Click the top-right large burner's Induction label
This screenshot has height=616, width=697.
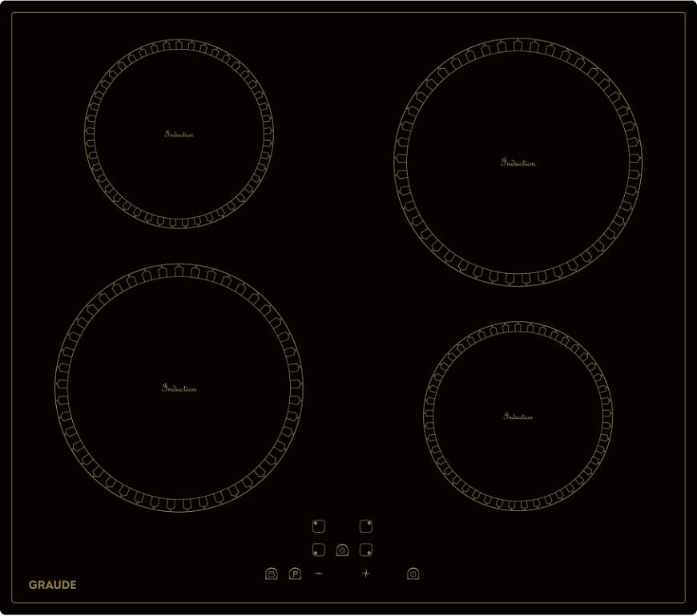[518, 163]
